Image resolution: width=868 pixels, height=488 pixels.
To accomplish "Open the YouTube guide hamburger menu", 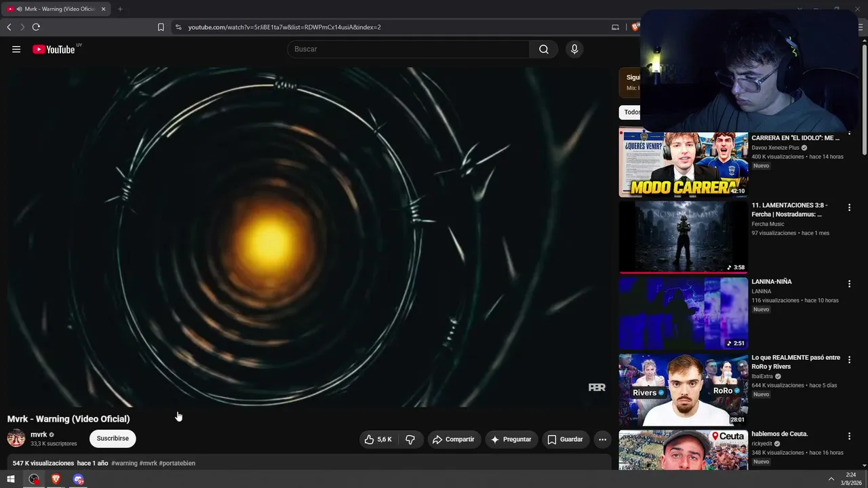I will 16,49.
